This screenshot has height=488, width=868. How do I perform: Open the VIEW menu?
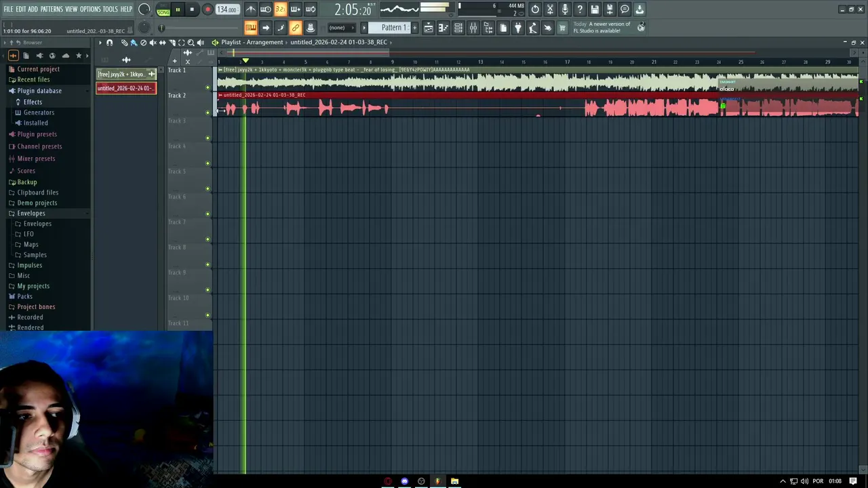click(71, 9)
